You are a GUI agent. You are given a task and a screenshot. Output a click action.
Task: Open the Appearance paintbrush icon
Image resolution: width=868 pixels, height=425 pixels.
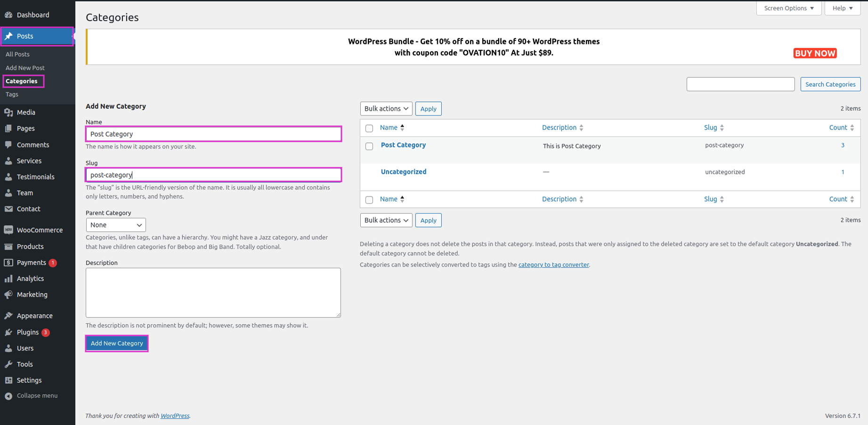[8, 316]
